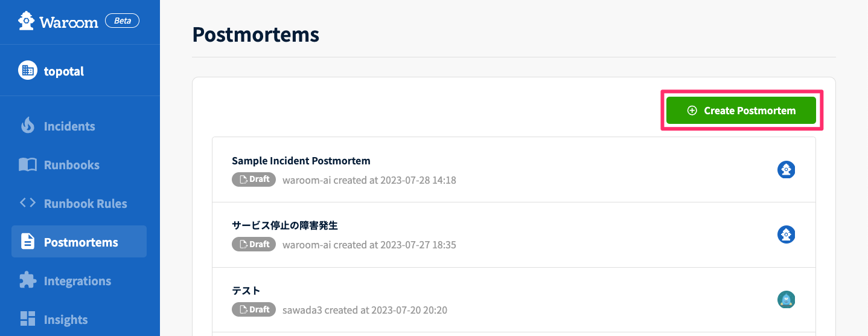Open the Sample Incident Postmortem entry
The image size is (868, 336).
[x=301, y=161]
